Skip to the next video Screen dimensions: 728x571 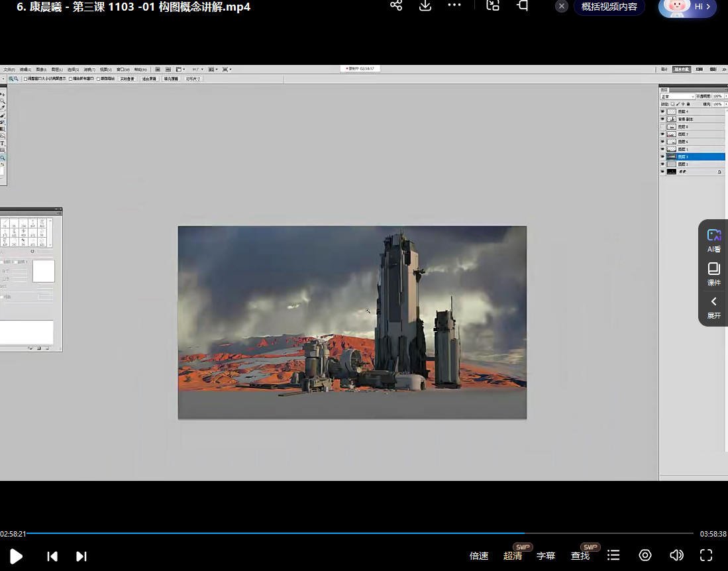[81, 556]
